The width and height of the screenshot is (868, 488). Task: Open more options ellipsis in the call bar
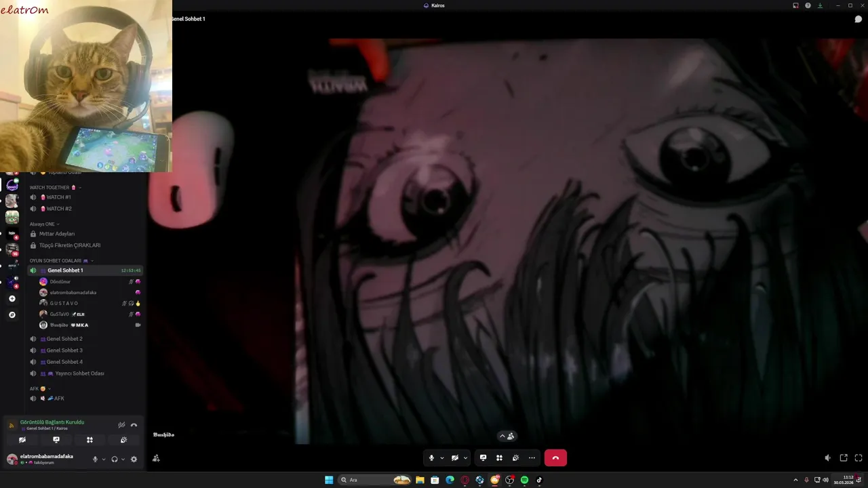[532, 458]
